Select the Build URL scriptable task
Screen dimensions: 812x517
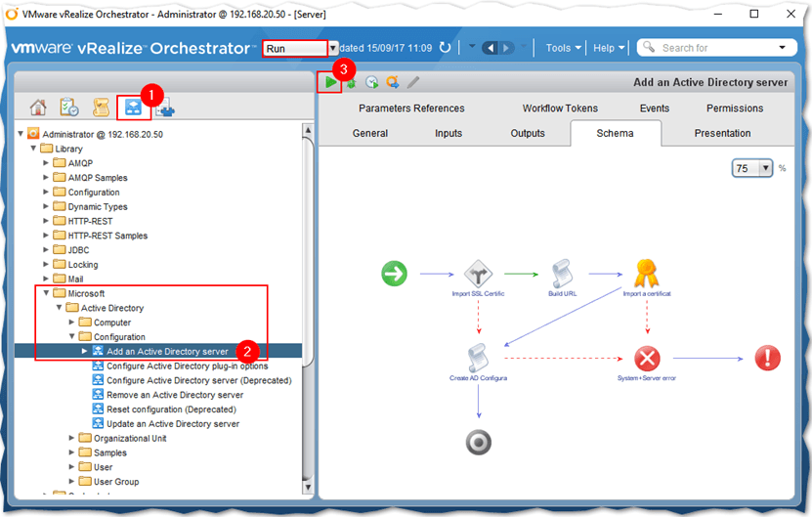(x=563, y=274)
